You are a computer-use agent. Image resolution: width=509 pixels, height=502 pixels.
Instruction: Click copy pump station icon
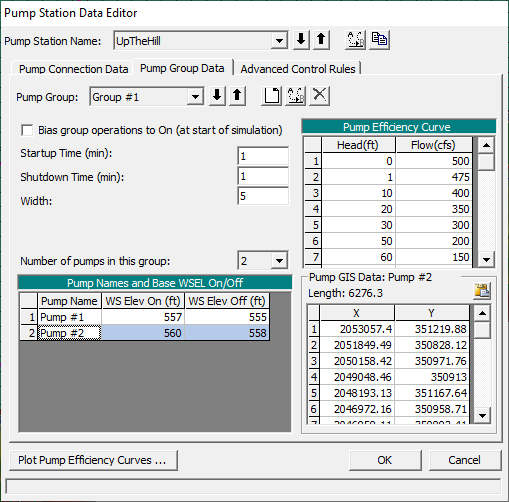click(379, 40)
